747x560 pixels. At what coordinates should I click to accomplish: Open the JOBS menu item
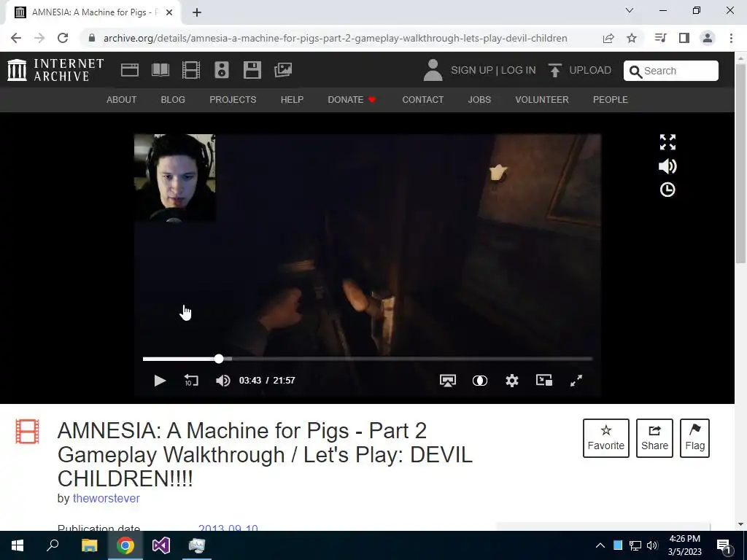point(479,99)
